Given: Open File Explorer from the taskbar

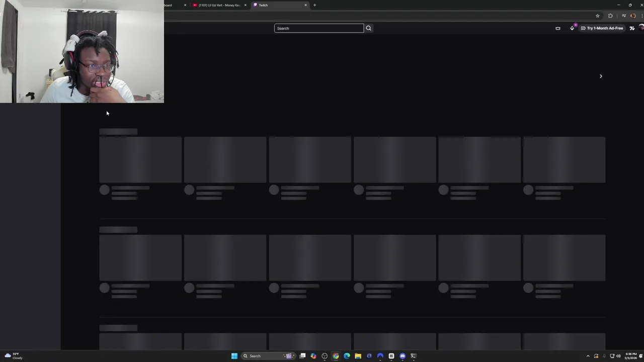Looking at the screenshot, I should tap(358, 356).
